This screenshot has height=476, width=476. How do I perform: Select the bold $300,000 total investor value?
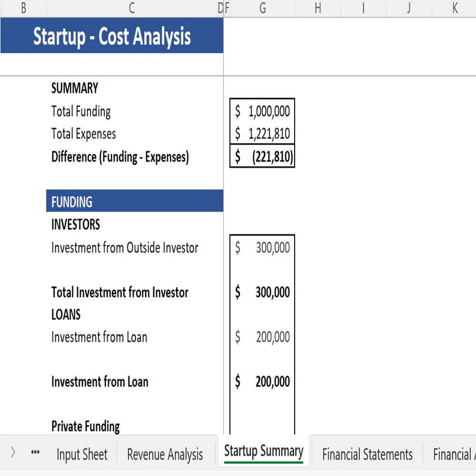(x=262, y=292)
